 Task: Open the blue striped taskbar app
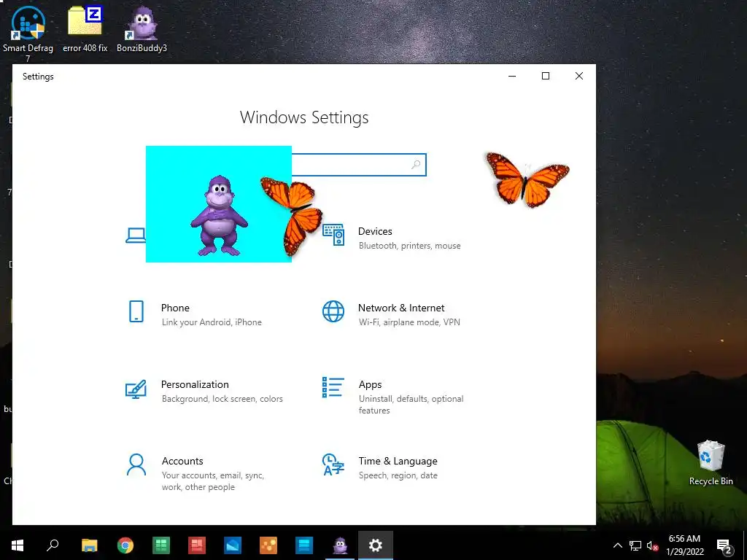pyautogui.click(x=304, y=545)
